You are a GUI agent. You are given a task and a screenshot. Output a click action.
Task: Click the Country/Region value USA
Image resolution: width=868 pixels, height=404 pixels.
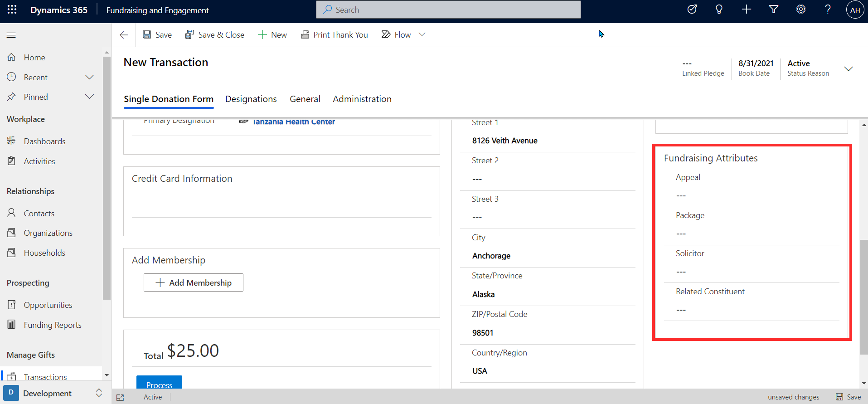(x=480, y=371)
